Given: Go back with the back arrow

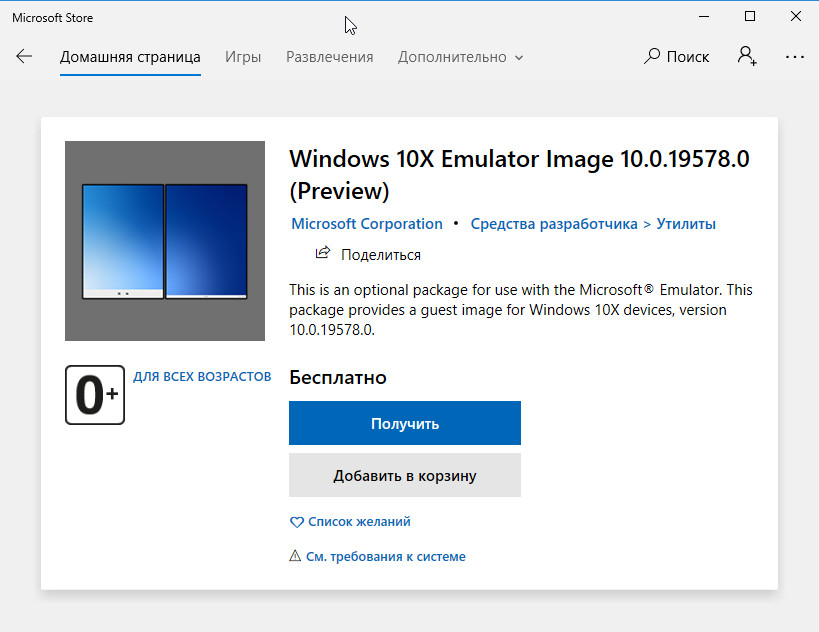Looking at the screenshot, I should [x=24, y=56].
